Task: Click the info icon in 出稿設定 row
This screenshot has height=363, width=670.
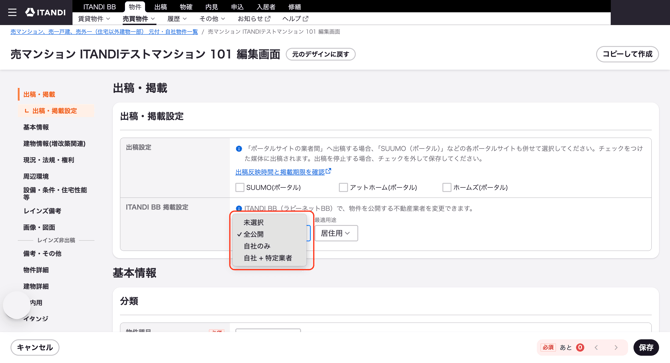Action: click(x=239, y=149)
